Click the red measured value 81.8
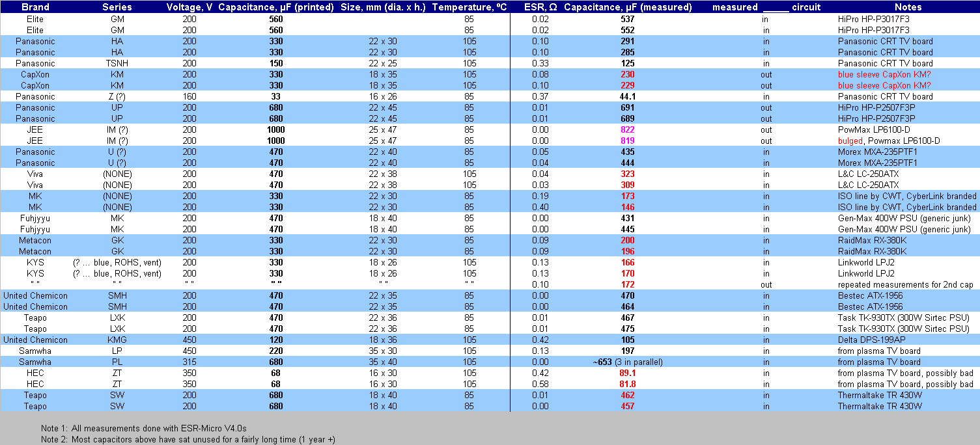Image resolution: width=980 pixels, height=445 pixels. click(628, 384)
